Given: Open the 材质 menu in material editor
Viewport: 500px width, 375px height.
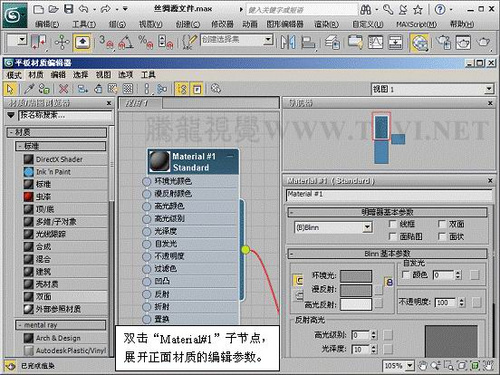Looking at the screenshot, I should (36, 75).
